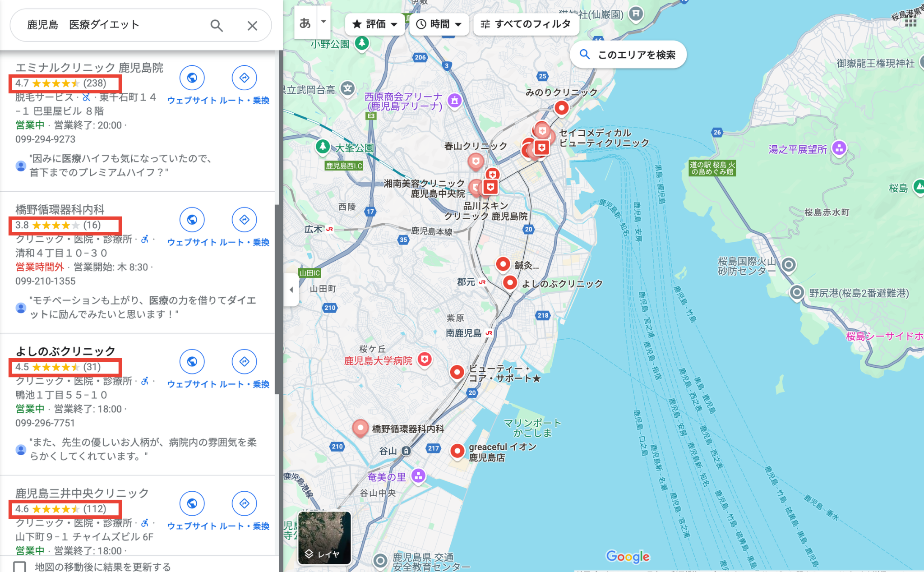Click the Google logo on map
This screenshot has width=924, height=572.
point(628,557)
